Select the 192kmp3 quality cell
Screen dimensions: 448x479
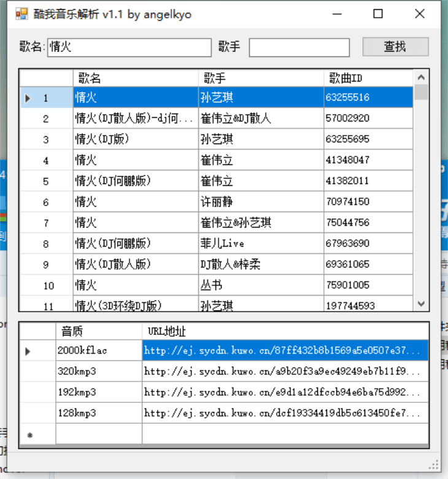pos(99,392)
